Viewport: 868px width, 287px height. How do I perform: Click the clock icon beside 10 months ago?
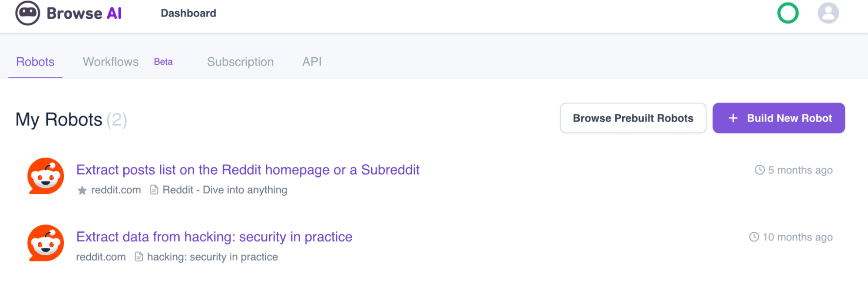pos(753,237)
